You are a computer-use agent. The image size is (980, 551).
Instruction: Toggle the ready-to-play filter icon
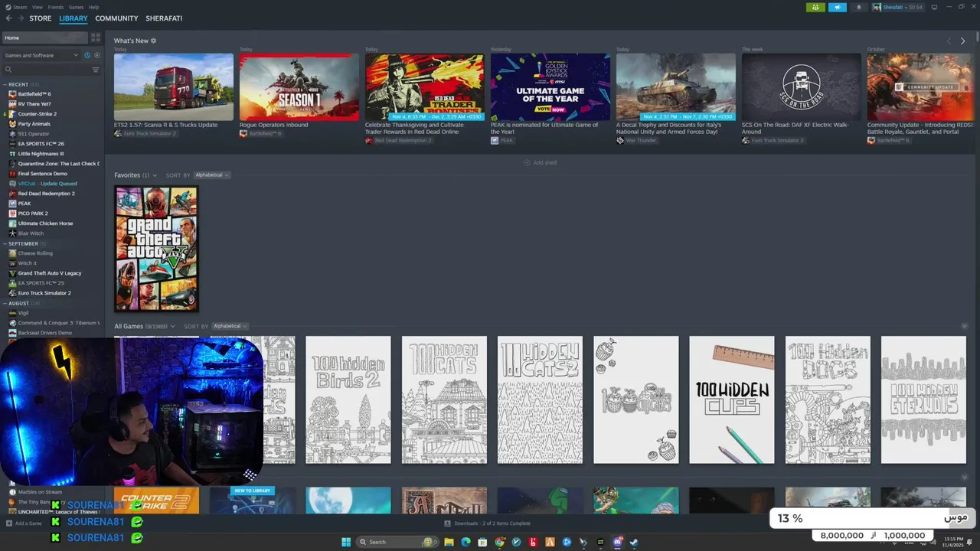point(96,55)
